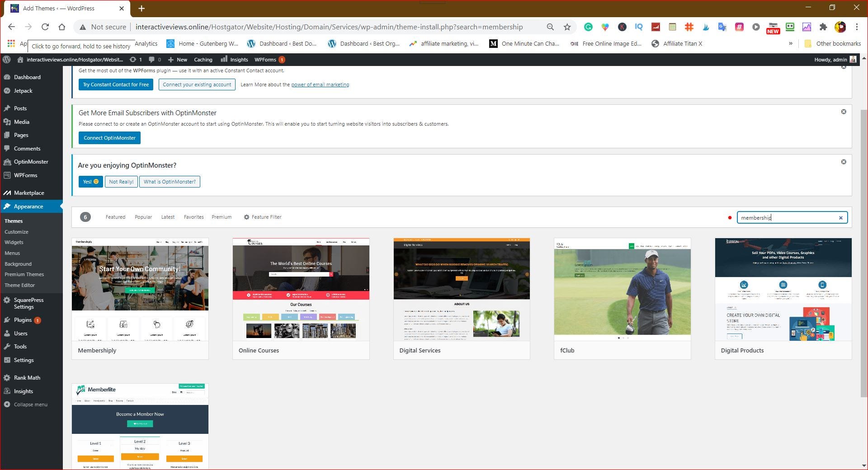This screenshot has width=868, height=470.
Task: Open the Memberlite theme thumbnail
Action: coord(140,427)
